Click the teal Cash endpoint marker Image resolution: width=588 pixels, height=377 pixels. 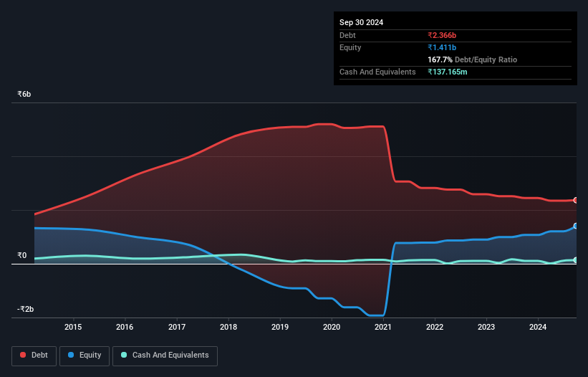pyautogui.click(x=576, y=260)
